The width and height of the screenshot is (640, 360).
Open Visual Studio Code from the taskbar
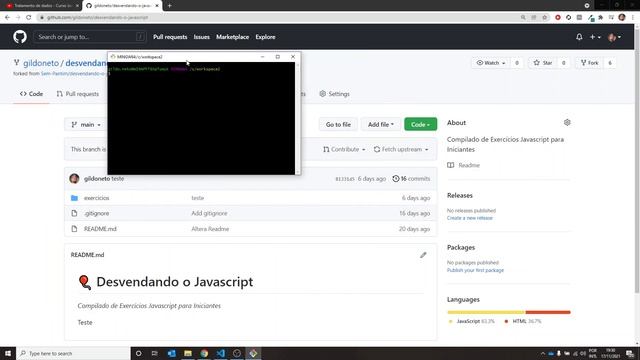click(x=220, y=353)
